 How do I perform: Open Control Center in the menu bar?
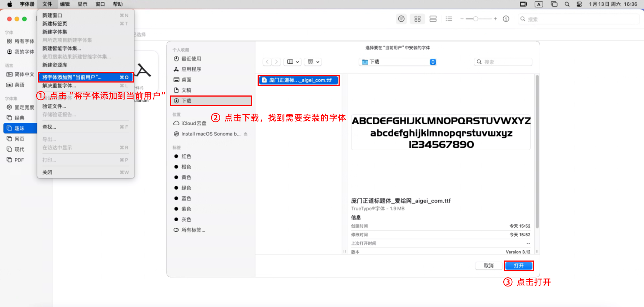[x=579, y=4]
